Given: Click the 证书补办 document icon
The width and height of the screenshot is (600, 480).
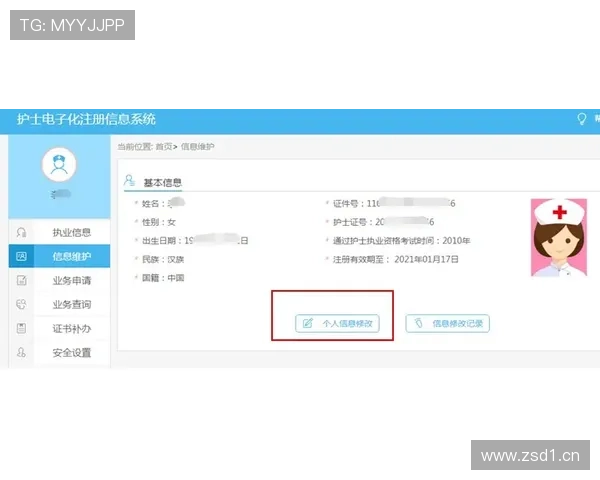Looking at the screenshot, I should 21,328.
